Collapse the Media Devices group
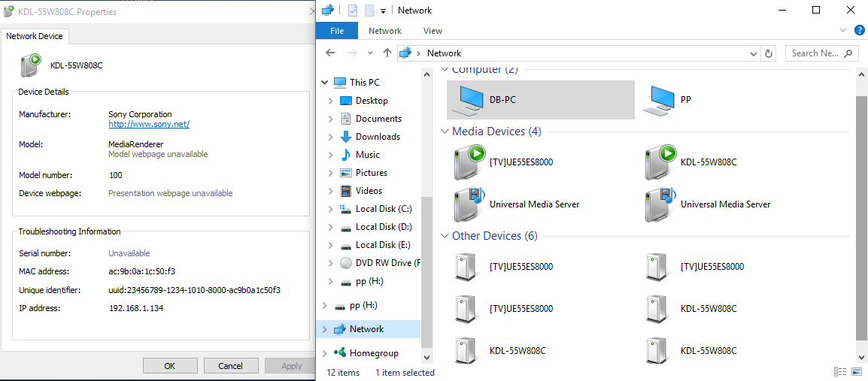Screen dimensions: 868x381 [x=444, y=132]
